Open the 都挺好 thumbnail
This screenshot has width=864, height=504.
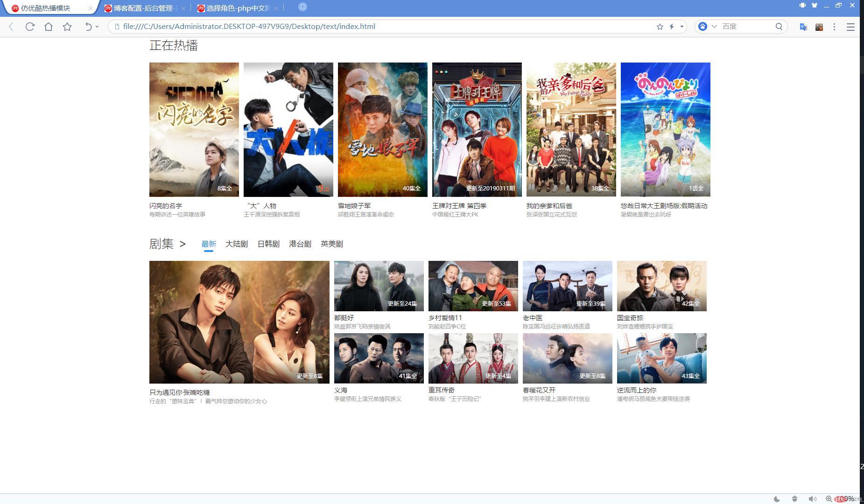pyautogui.click(x=379, y=286)
